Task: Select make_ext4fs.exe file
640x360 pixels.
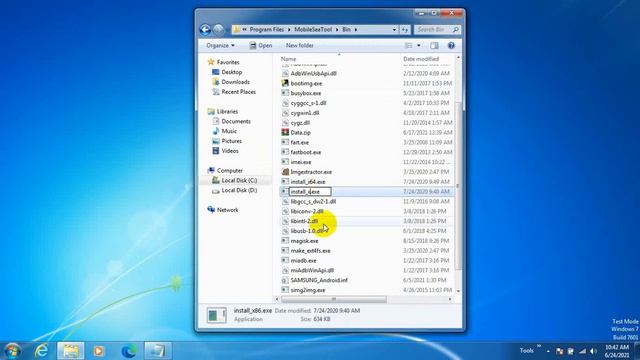Action: [x=310, y=251]
